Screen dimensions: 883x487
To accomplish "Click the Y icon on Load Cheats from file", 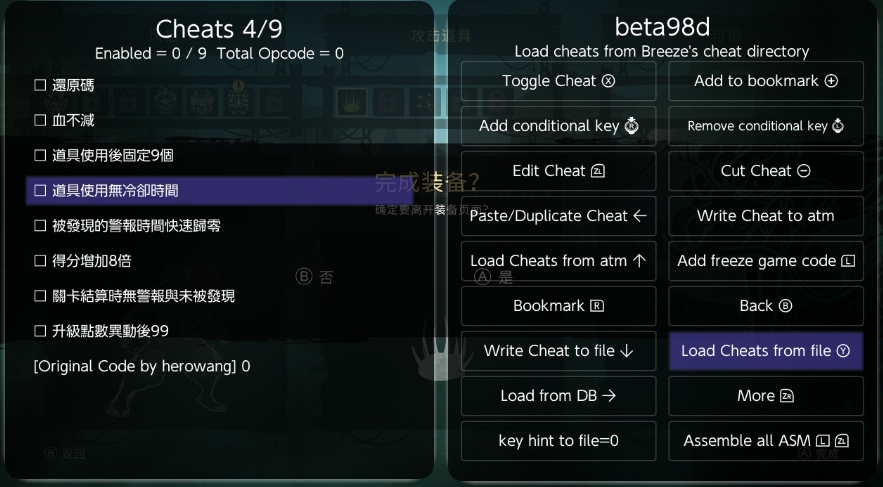I will point(842,351).
